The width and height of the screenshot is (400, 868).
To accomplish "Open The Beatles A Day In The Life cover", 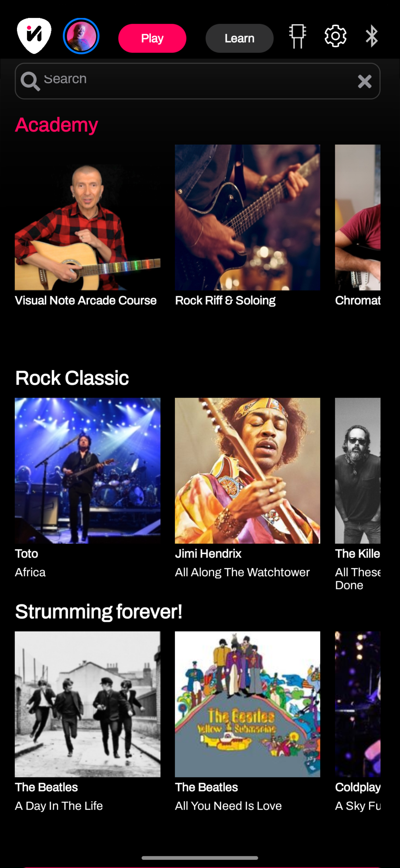I will click(x=87, y=704).
